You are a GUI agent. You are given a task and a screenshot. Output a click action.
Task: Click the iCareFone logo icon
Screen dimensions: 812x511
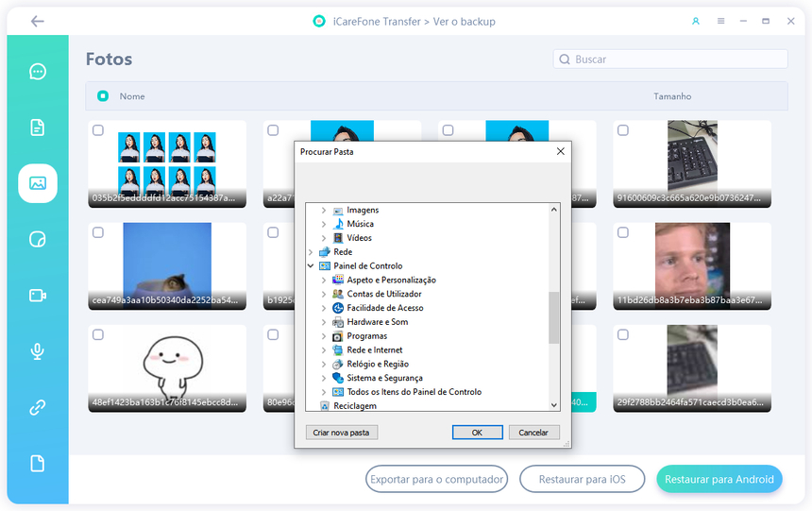pyautogui.click(x=319, y=21)
